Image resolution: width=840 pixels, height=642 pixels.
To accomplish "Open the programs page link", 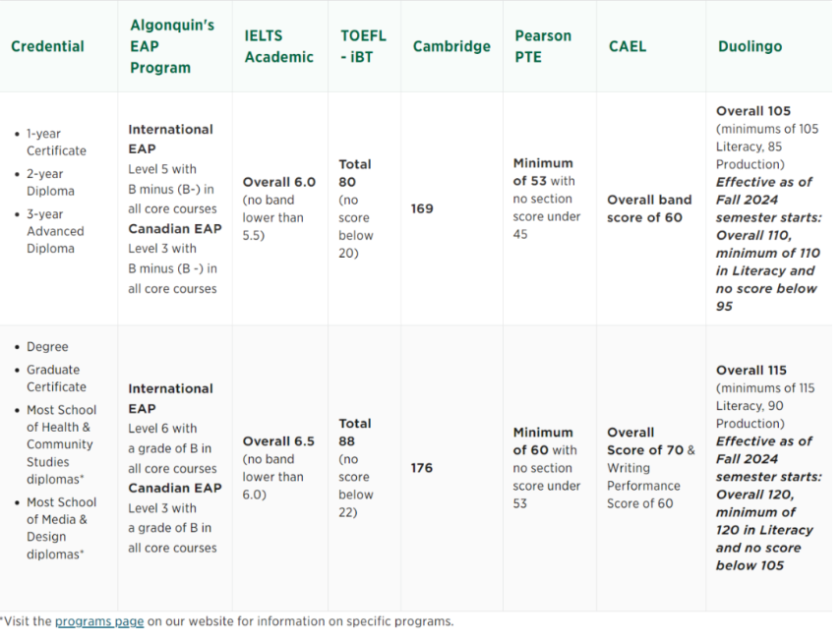I will pyautogui.click(x=99, y=621).
